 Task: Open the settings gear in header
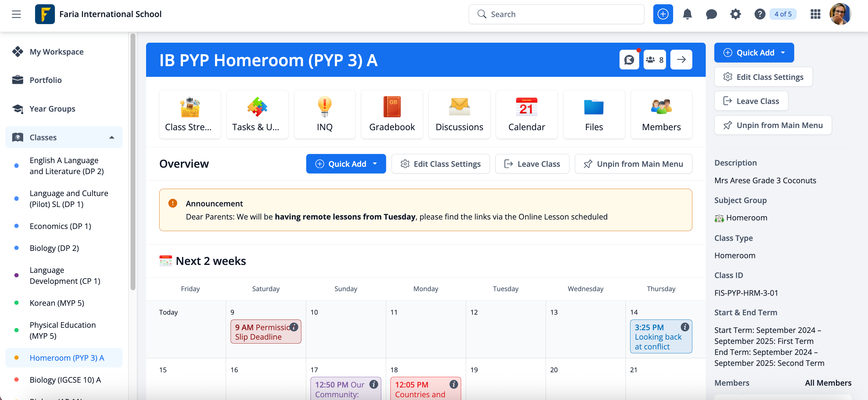point(735,14)
